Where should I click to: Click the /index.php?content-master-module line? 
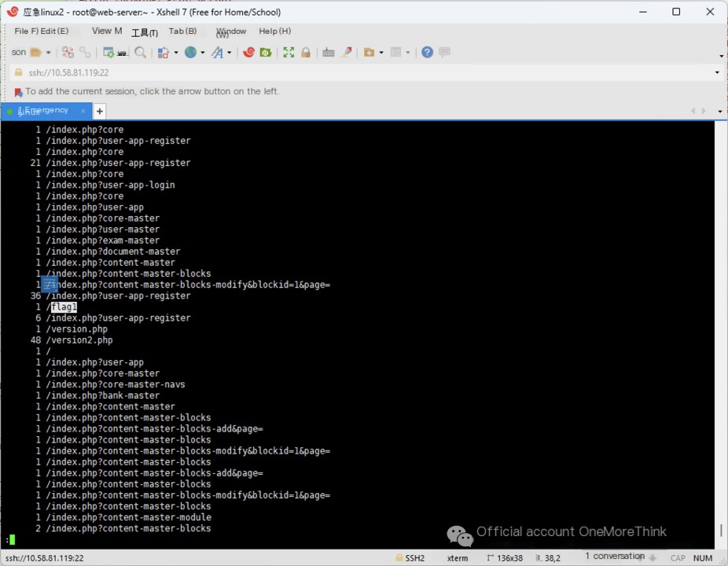click(x=128, y=516)
